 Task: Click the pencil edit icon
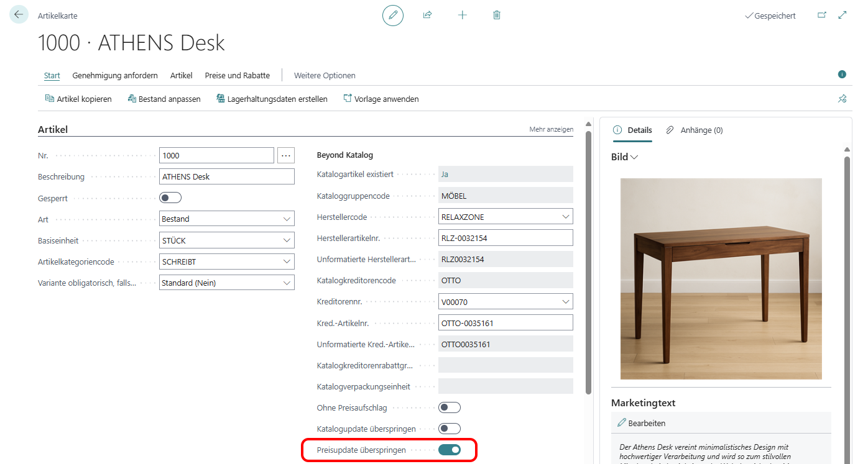[x=392, y=15]
